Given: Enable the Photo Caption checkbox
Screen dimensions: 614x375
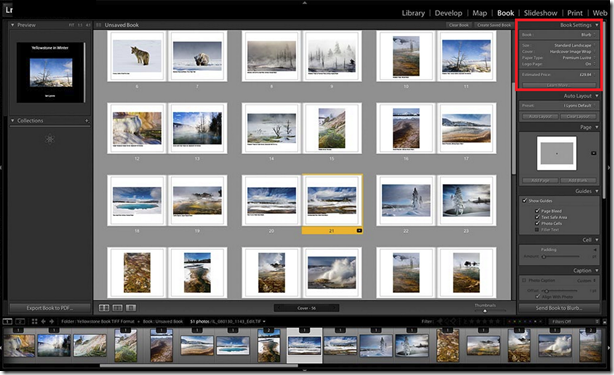Looking at the screenshot, I should [x=524, y=280].
